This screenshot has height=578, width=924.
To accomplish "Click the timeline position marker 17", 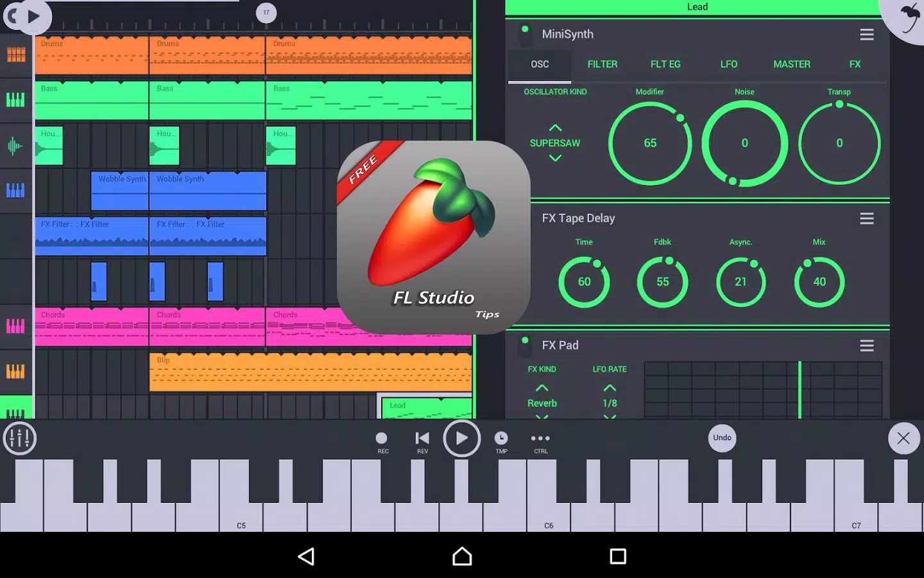I will [x=266, y=12].
